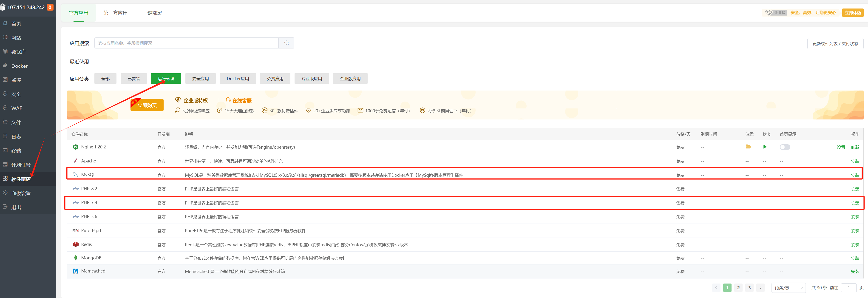
Task: Click the MySQL app icon
Action: [x=76, y=175]
